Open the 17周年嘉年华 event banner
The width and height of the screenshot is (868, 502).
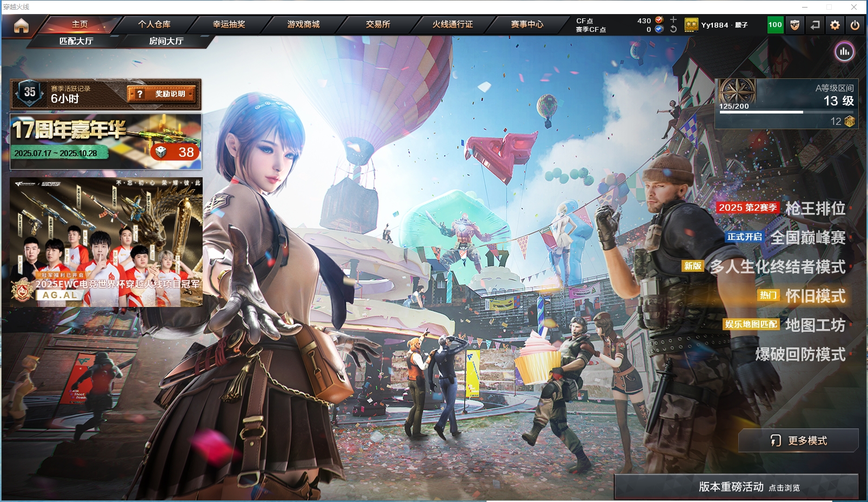pyautogui.click(x=106, y=140)
